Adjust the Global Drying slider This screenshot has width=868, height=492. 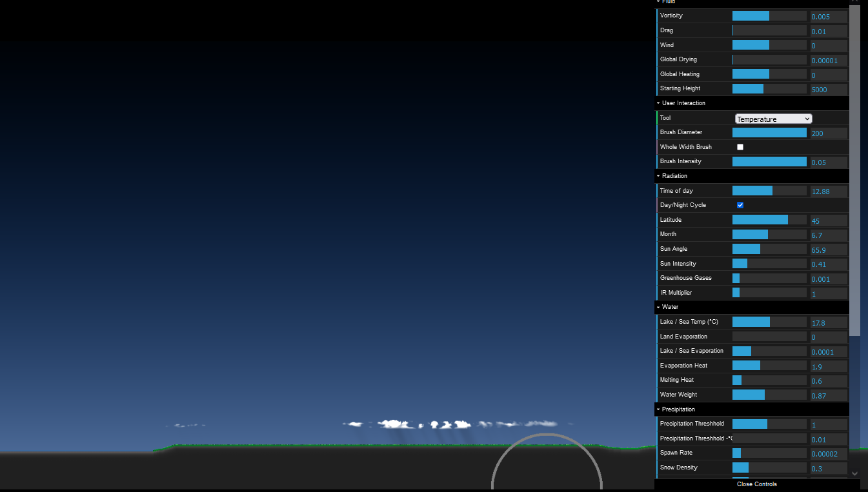(x=769, y=59)
